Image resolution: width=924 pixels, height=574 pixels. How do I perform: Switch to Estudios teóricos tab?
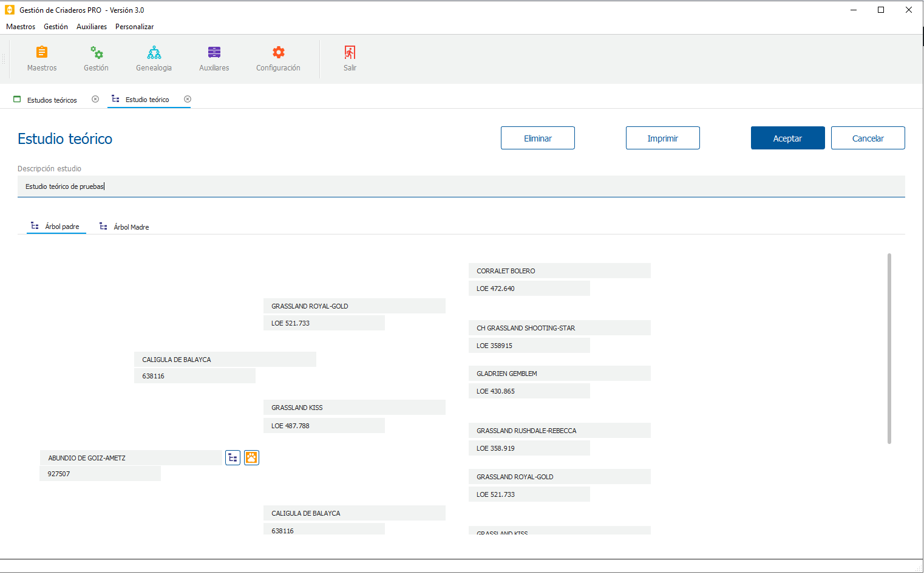pyautogui.click(x=52, y=100)
